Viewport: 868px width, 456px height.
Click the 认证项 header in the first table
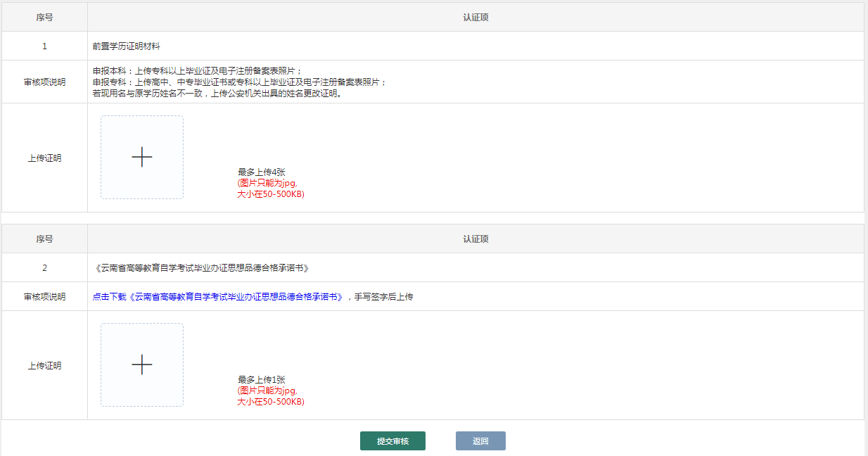point(476,18)
